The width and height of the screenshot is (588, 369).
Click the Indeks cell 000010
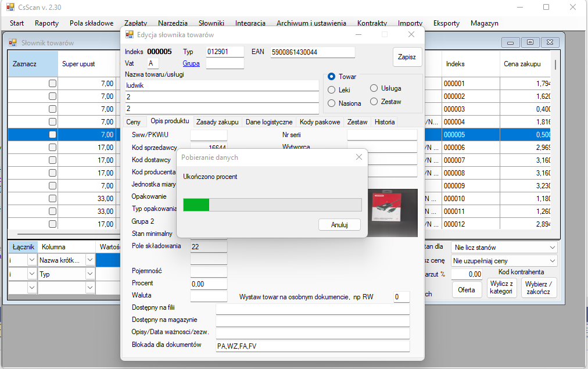point(471,198)
